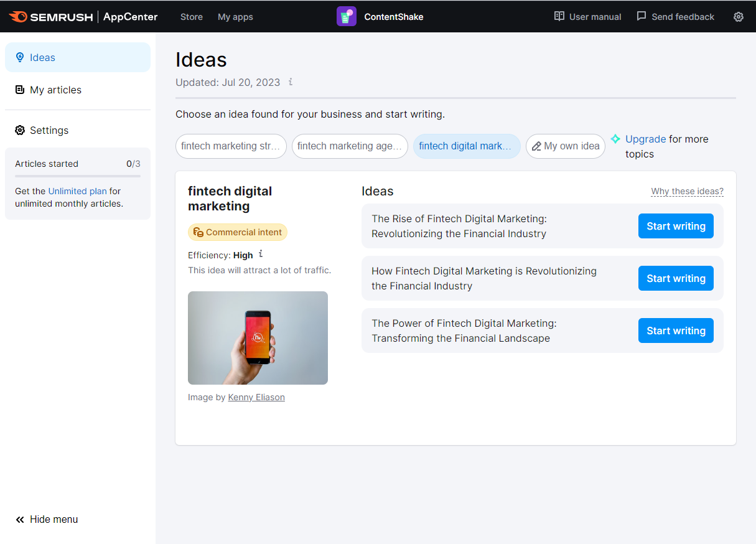Start writing 'The Power of Fintech Digital Marketing'
The height and width of the screenshot is (544, 756).
click(676, 331)
